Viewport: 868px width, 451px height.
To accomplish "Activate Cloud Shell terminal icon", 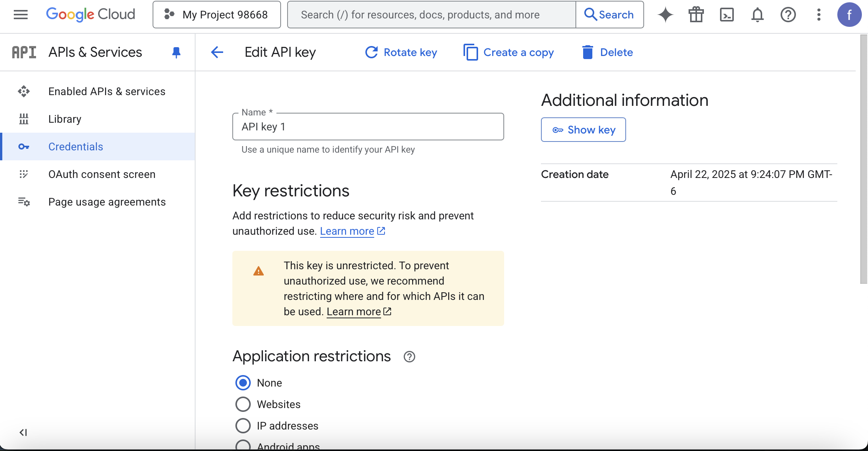I will [x=727, y=15].
